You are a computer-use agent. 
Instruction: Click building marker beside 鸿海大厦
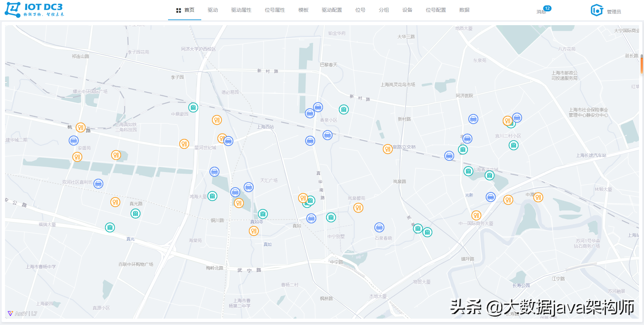[x=212, y=196]
